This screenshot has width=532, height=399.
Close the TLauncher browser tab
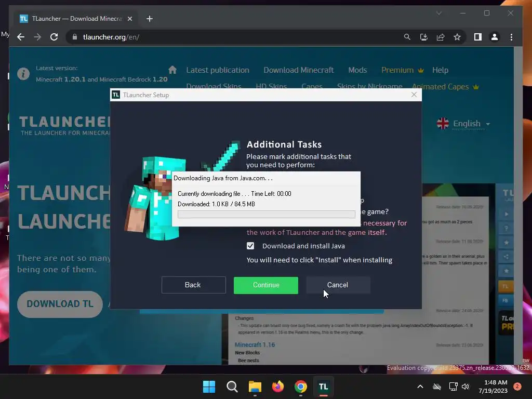[x=129, y=19]
